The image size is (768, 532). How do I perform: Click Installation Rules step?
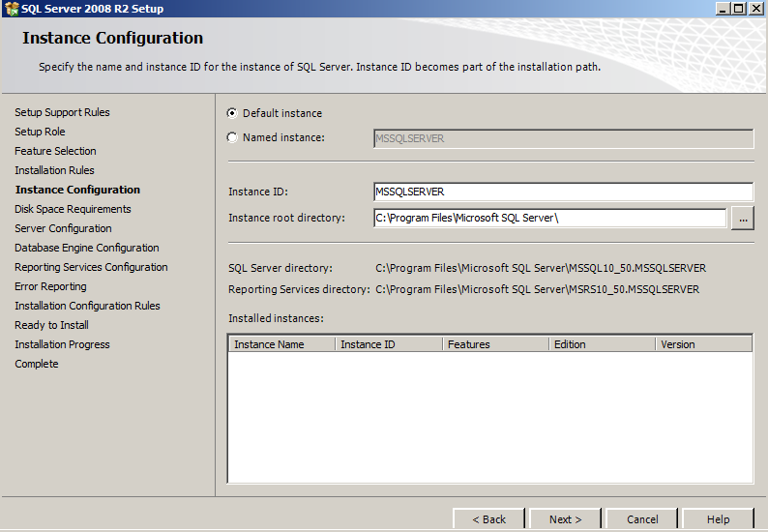point(54,170)
